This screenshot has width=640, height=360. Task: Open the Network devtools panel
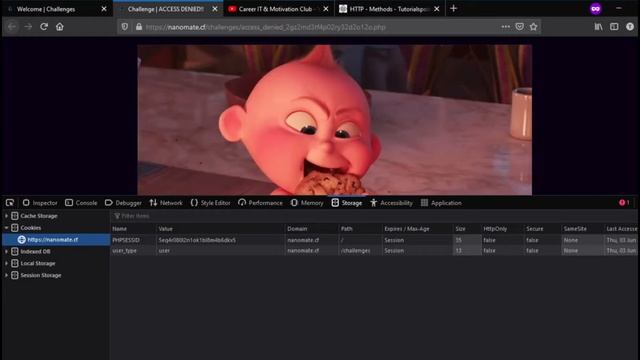coord(166,203)
